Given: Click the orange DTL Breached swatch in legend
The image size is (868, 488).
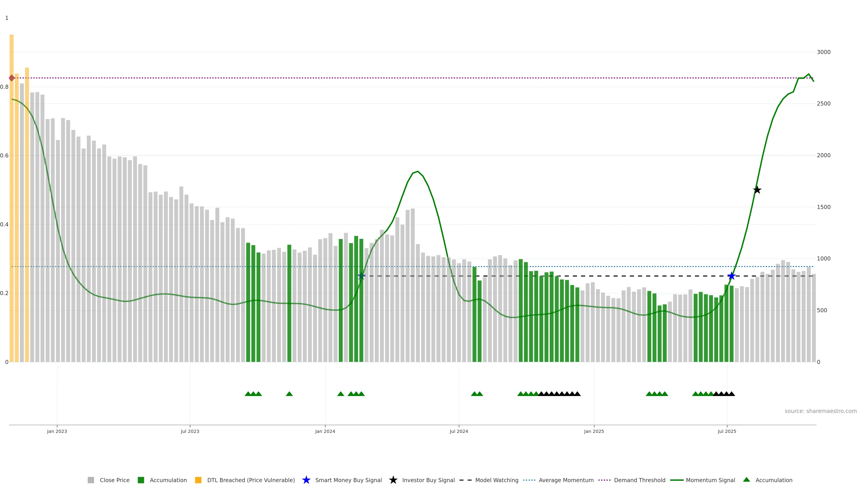Looking at the screenshot, I should (198, 480).
